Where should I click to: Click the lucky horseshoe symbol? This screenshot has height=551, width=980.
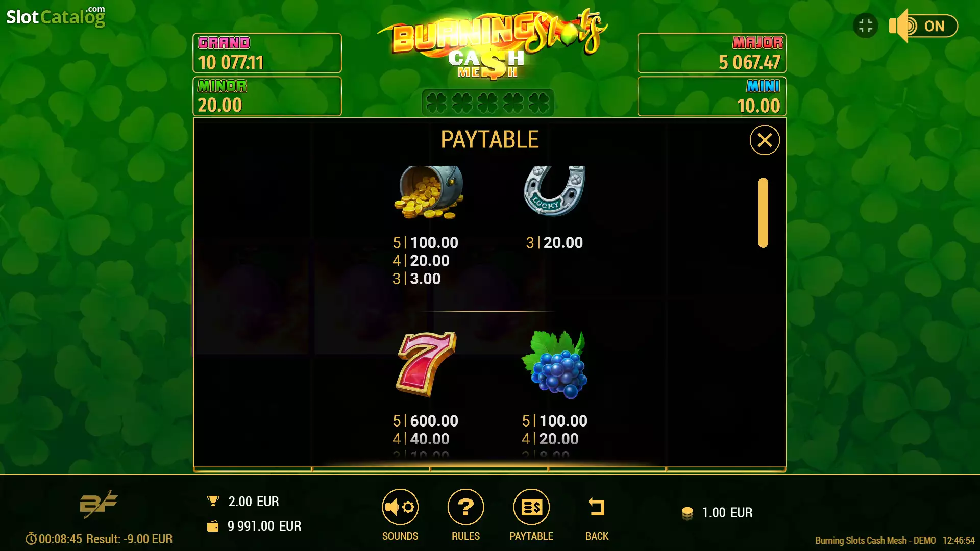tap(554, 191)
